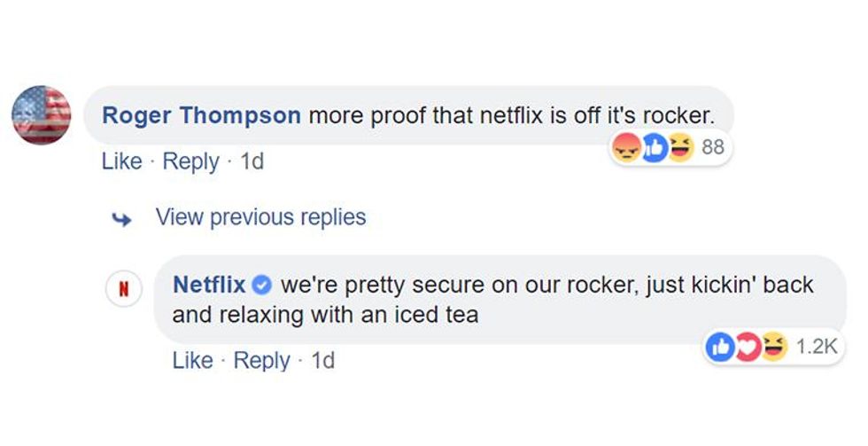Open the 88 reactions count list

pos(712,148)
